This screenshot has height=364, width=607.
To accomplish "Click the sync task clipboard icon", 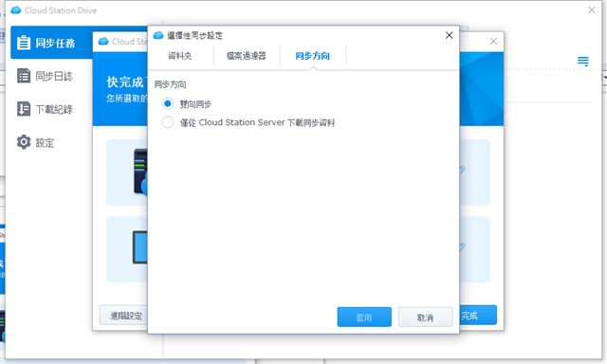I will 24,43.
